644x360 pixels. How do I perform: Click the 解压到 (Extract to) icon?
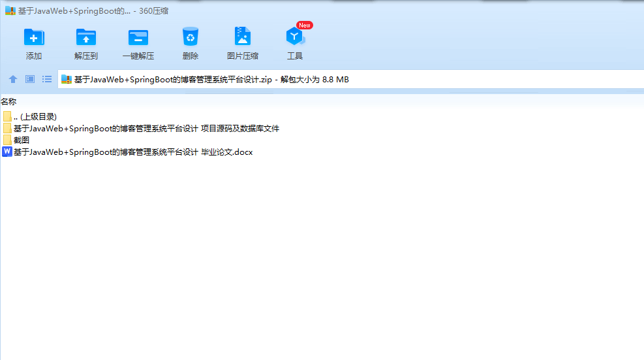[x=86, y=37]
